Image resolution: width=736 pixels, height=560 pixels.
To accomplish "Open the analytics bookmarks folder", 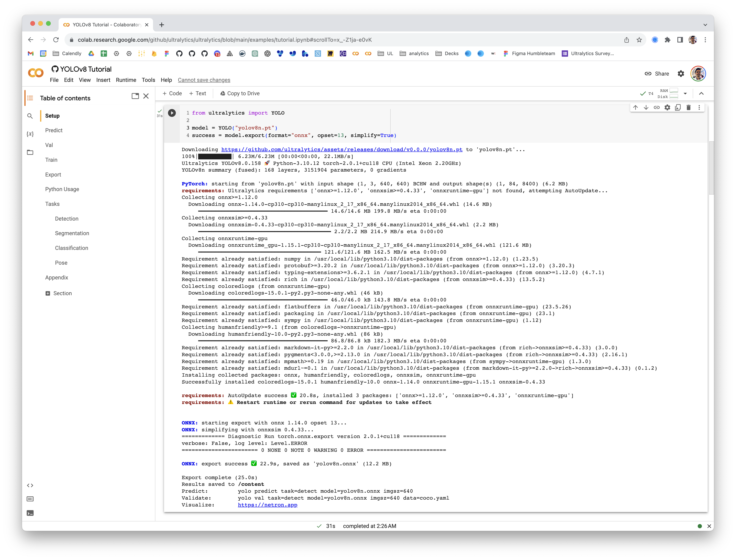I will (414, 53).
